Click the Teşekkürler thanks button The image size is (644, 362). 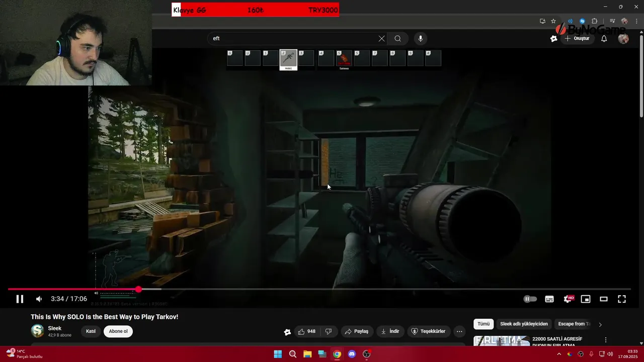428,331
